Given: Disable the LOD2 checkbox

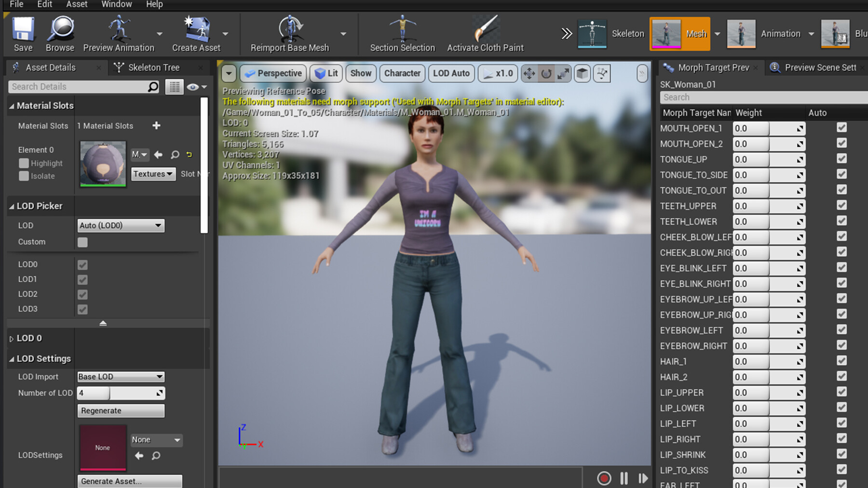Looking at the screenshot, I should (x=82, y=294).
